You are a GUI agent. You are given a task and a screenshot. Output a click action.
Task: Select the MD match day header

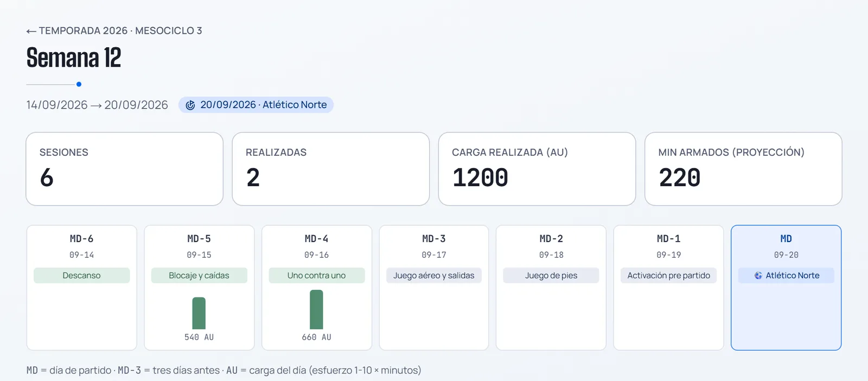(786, 239)
